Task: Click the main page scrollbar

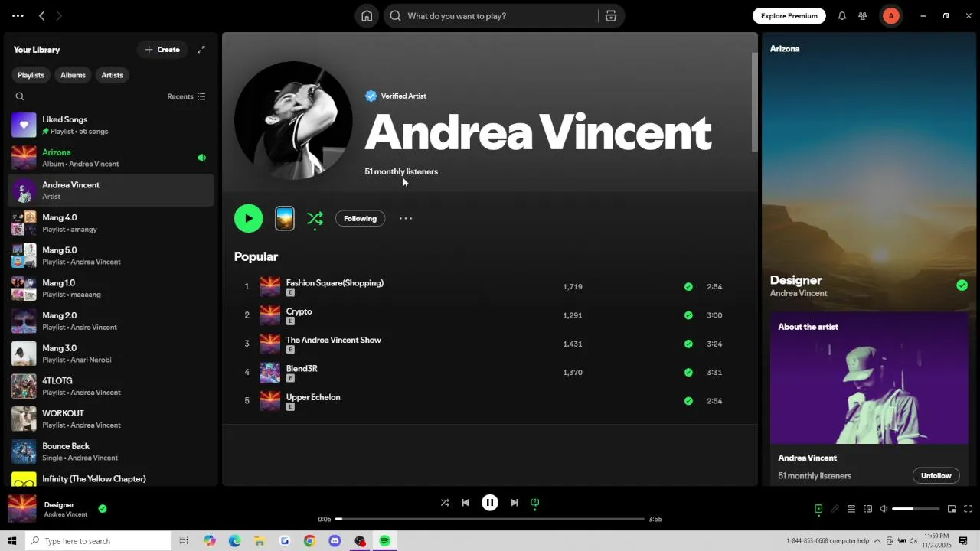Action: pyautogui.click(x=754, y=102)
